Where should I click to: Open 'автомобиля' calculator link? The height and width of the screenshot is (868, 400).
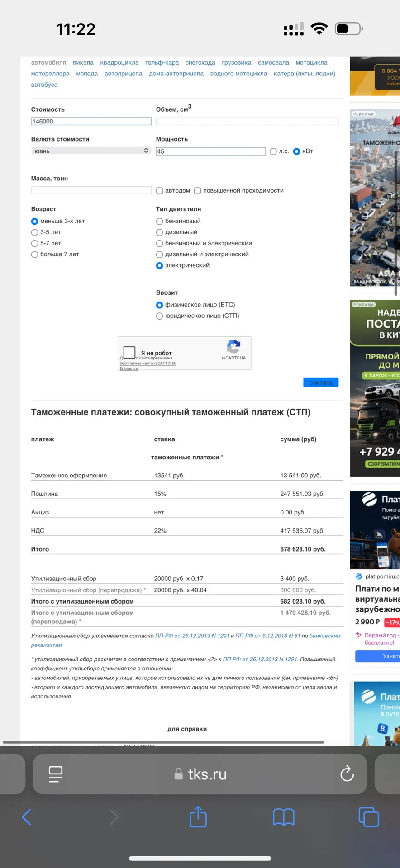48,62
